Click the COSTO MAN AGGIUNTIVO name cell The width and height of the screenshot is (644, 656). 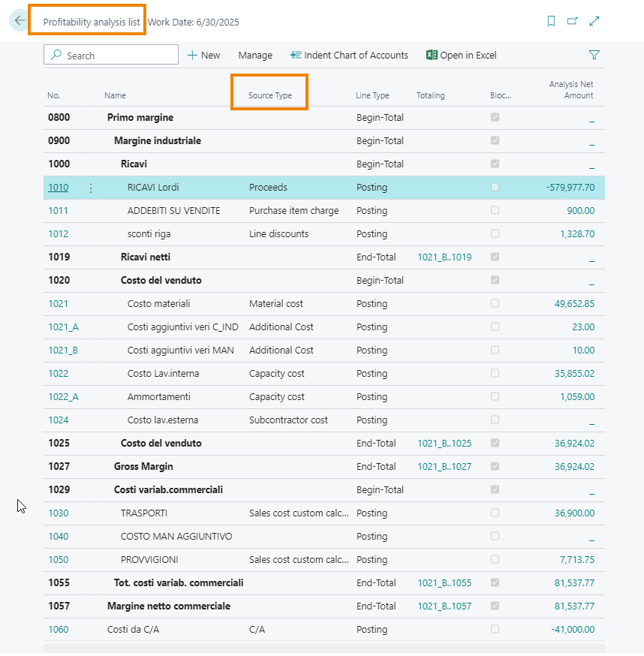[x=176, y=537]
